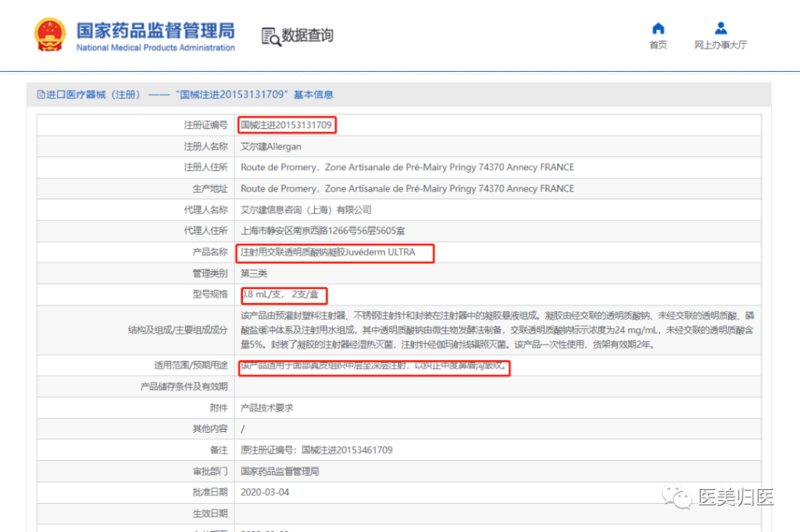
Task: Click the 批准日期 row label
Action: [209, 492]
